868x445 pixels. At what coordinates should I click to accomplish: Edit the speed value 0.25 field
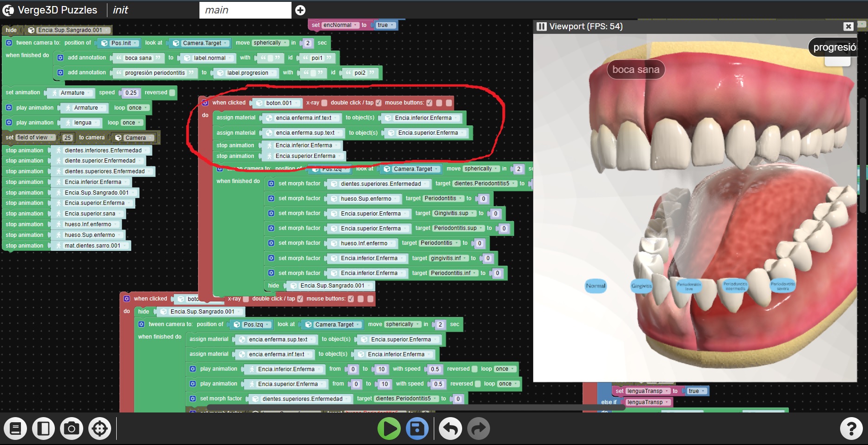[x=131, y=92]
